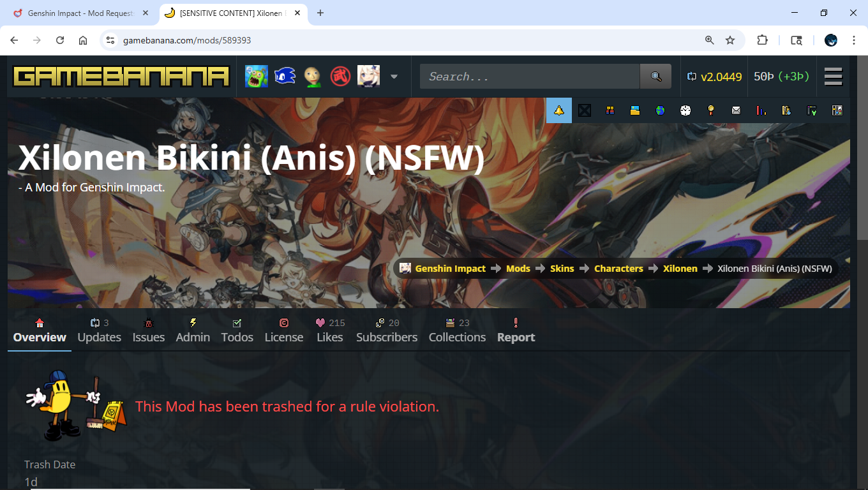Open the sliders settings panel icon
This screenshot has width=868, height=490.
point(837,110)
